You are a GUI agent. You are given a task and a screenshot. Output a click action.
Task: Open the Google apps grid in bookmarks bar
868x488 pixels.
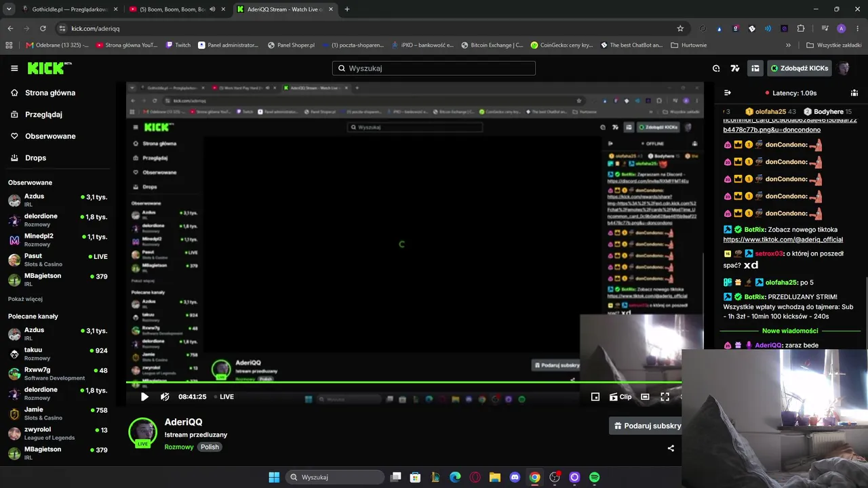coord(9,45)
